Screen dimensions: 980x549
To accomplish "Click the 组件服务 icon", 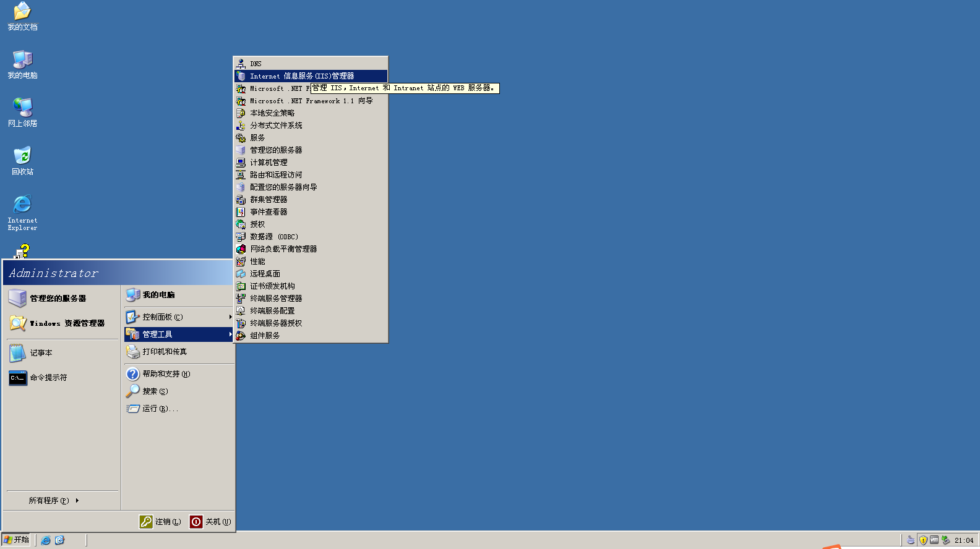I will [x=241, y=336].
